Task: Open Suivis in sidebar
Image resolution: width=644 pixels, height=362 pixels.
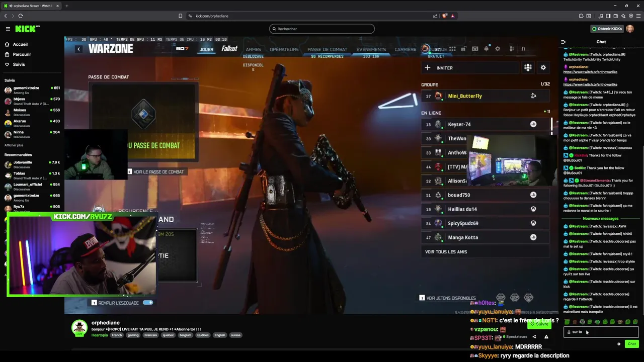Action: point(19,64)
